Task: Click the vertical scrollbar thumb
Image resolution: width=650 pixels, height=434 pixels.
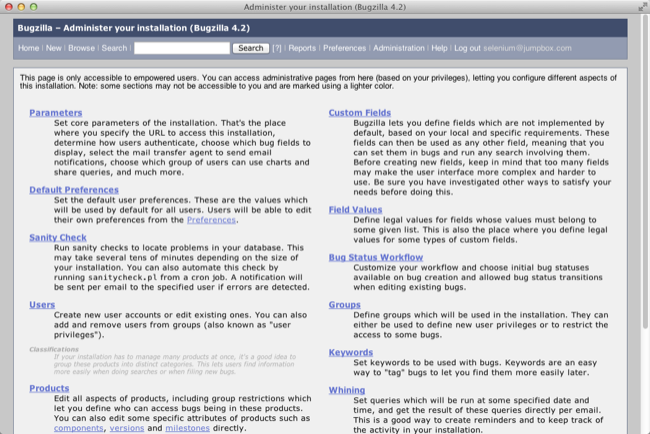Action: 645,172
